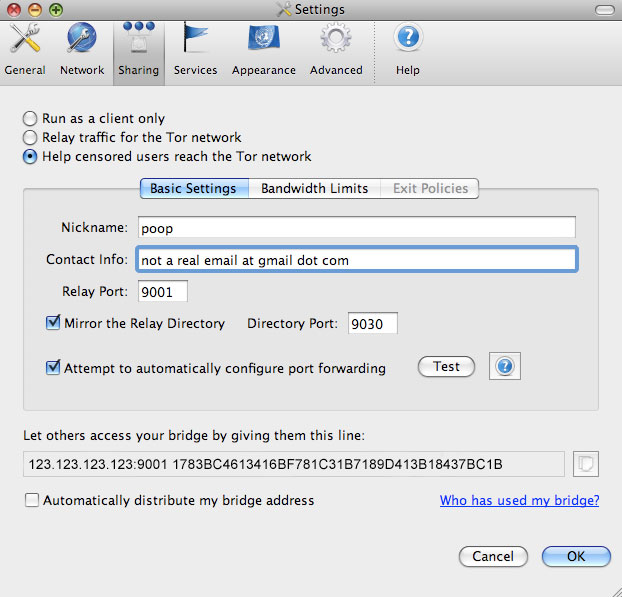This screenshot has height=597, width=622.
Task: Enable Automatically distribute my bridge address
Action: 33,501
